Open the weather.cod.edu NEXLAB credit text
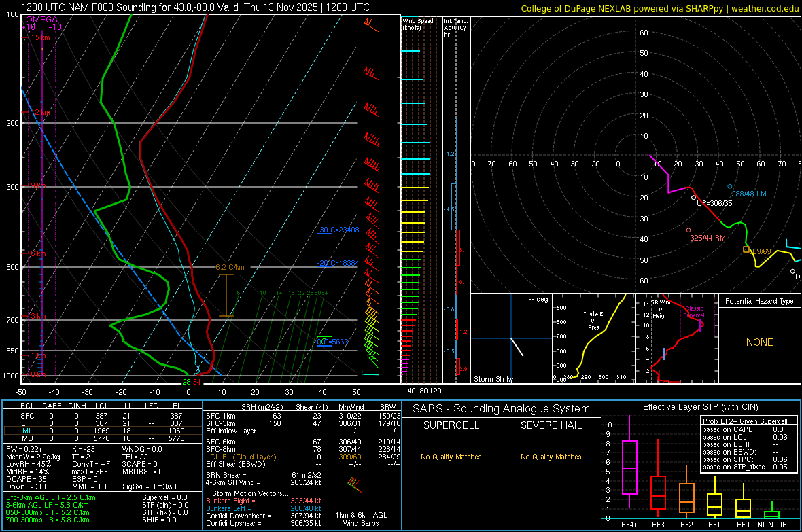Image resolution: width=802 pixels, height=532 pixels. click(659, 8)
